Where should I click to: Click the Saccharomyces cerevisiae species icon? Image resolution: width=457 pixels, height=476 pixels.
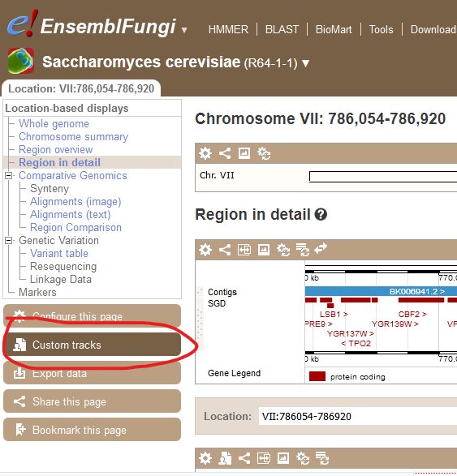(x=20, y=61)
